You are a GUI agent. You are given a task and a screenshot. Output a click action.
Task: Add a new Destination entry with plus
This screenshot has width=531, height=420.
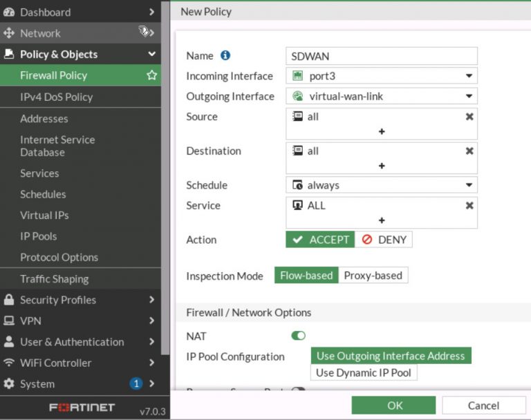point(381,166)
